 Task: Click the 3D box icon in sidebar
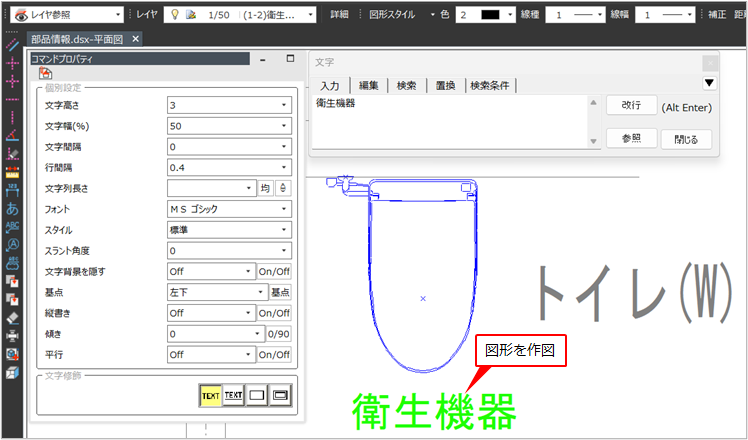(12, 372)
